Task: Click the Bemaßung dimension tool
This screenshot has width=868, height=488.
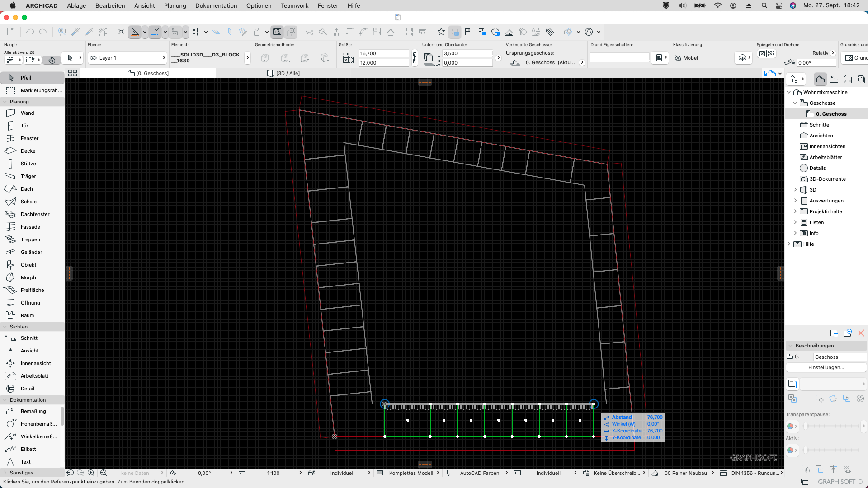Action: (x=33, y=411)
